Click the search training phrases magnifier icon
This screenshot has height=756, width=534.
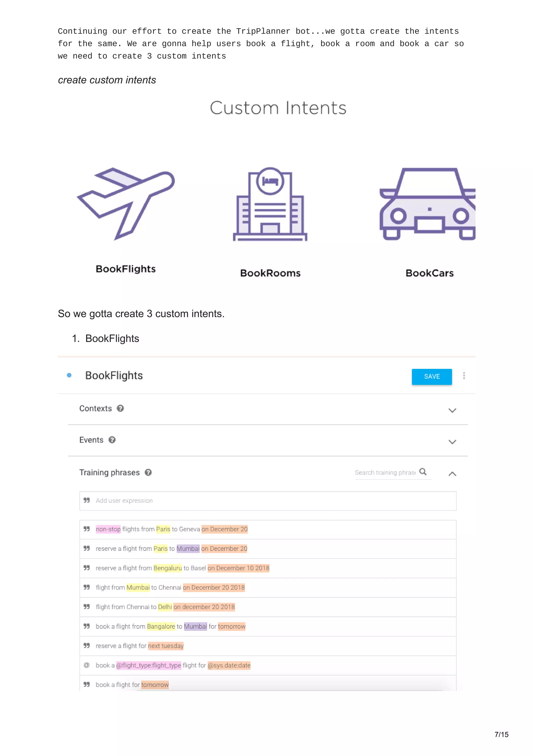pyautogui.click(x=423, y=472)
